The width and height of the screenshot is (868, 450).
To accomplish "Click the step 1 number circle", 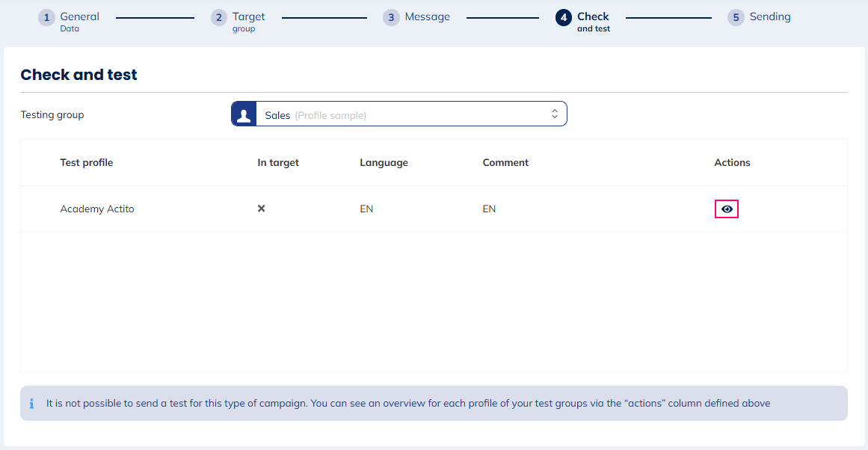I will [47, 18].
